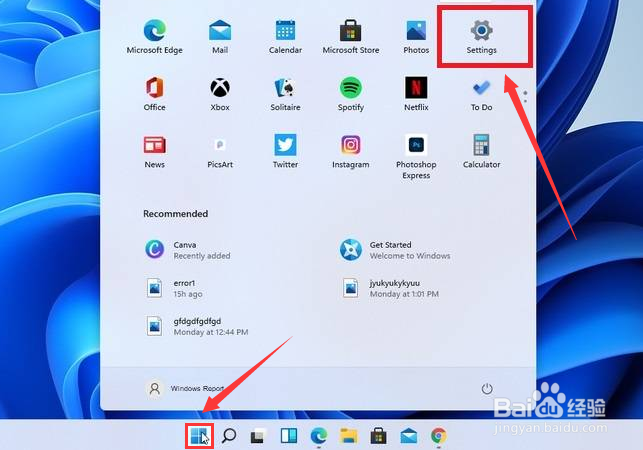Image resolution: width=643 pixels, height=450 pixels.
Task: Click the pinned apps page dots indicator
Action: point(525,97)
